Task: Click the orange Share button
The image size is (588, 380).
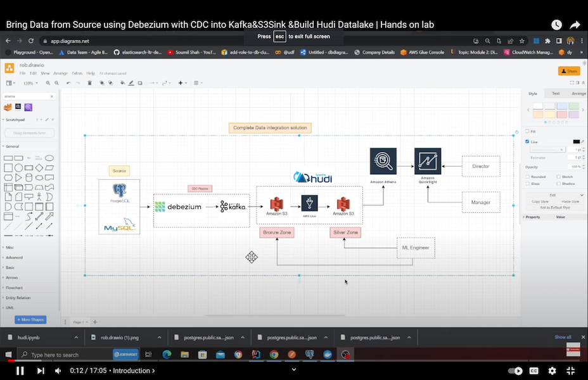Action: [568, 71]
